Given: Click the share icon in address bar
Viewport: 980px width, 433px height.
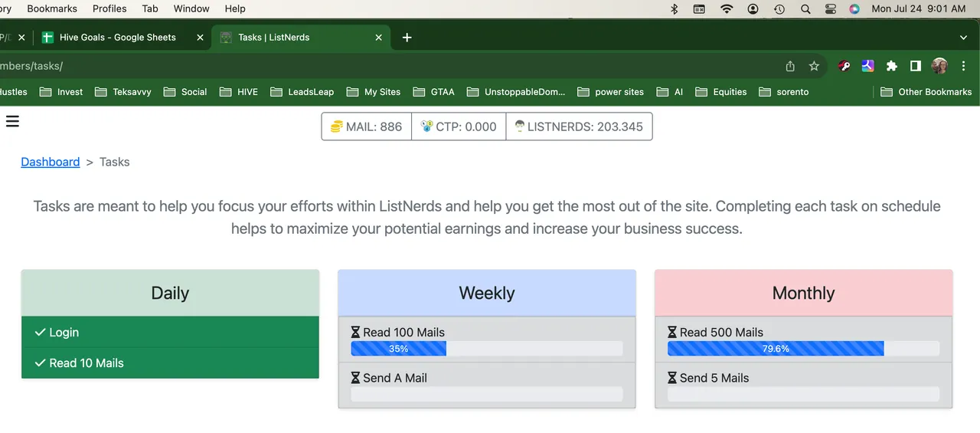Looking at the screenshot, I should coord(790,67).
